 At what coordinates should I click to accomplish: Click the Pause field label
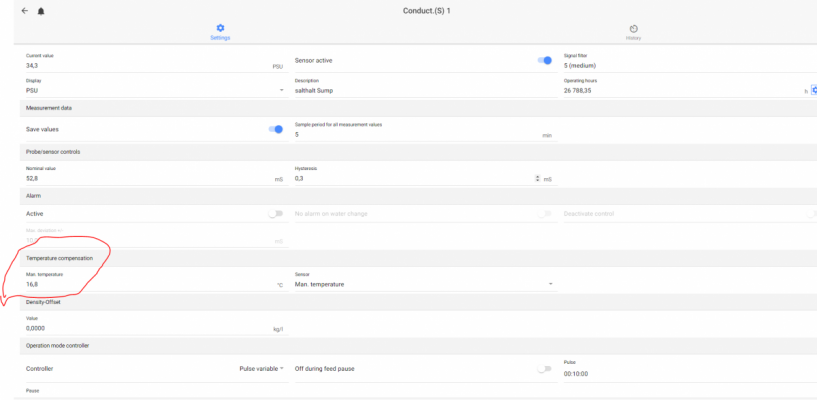[x=32, y=391]
